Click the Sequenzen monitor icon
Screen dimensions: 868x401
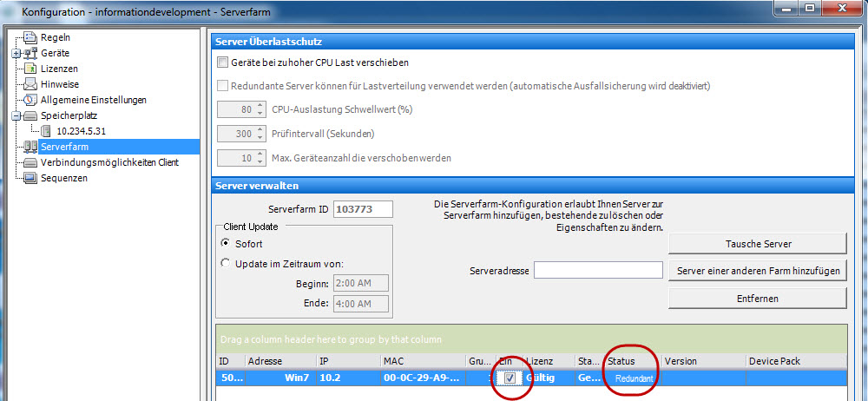[30, 178]
